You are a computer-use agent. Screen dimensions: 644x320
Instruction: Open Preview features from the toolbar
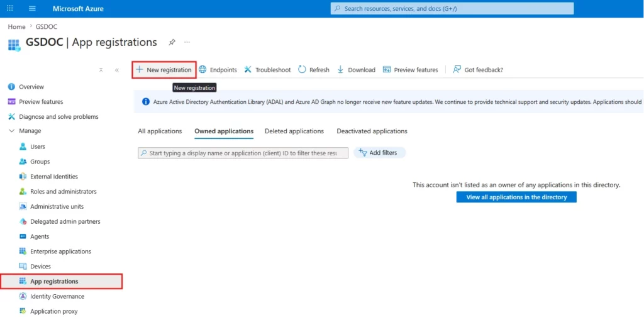pyautogui.click(x=410, y=70)
